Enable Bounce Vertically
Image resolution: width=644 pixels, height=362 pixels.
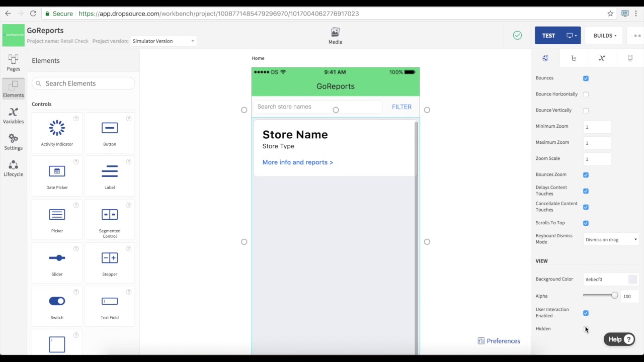click(x=586, y=111)
